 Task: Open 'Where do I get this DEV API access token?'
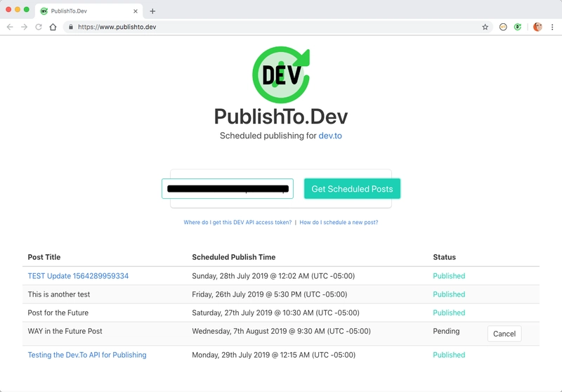click(237, 222)
